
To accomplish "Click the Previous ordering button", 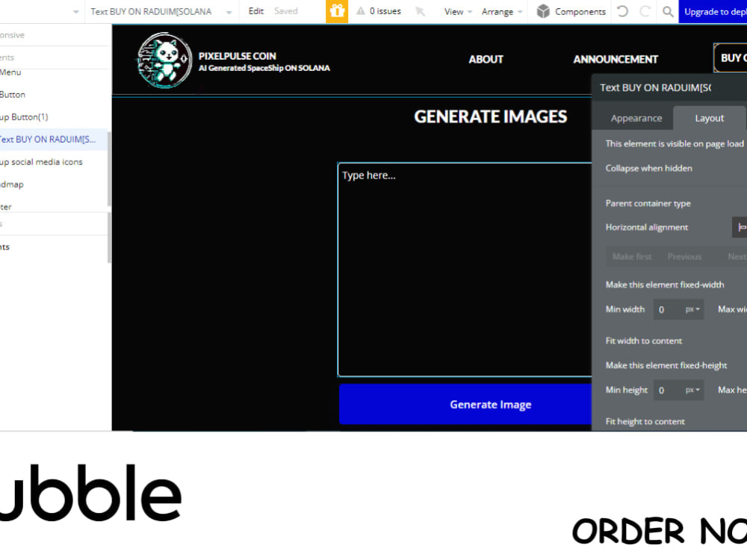I will click(684, 257).
